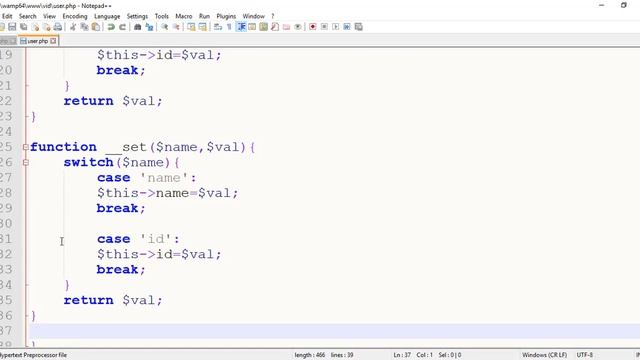Click the Save All toolbar icon

pos(24,27)
